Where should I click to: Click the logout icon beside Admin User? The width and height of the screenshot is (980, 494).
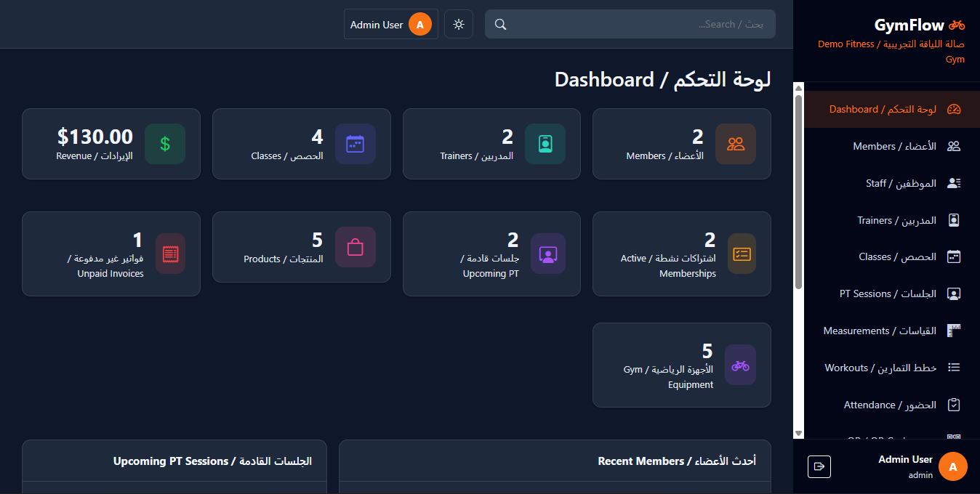[x=819, y=466]
